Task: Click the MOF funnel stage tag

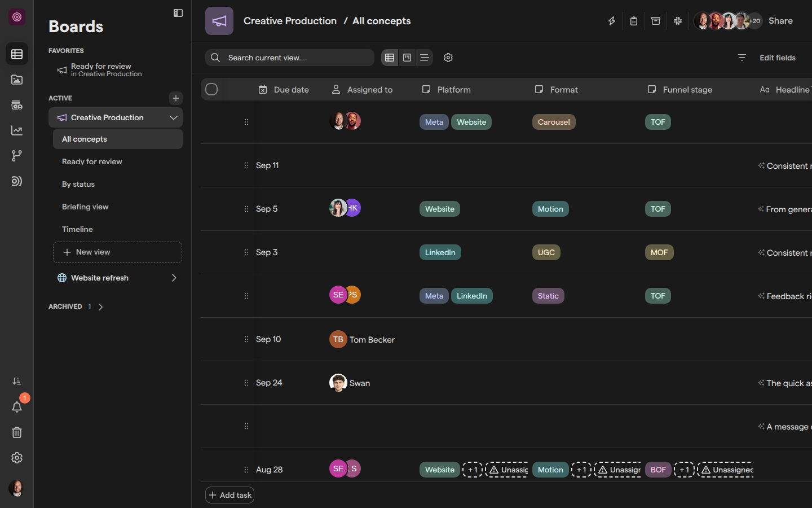Action: 659,252
